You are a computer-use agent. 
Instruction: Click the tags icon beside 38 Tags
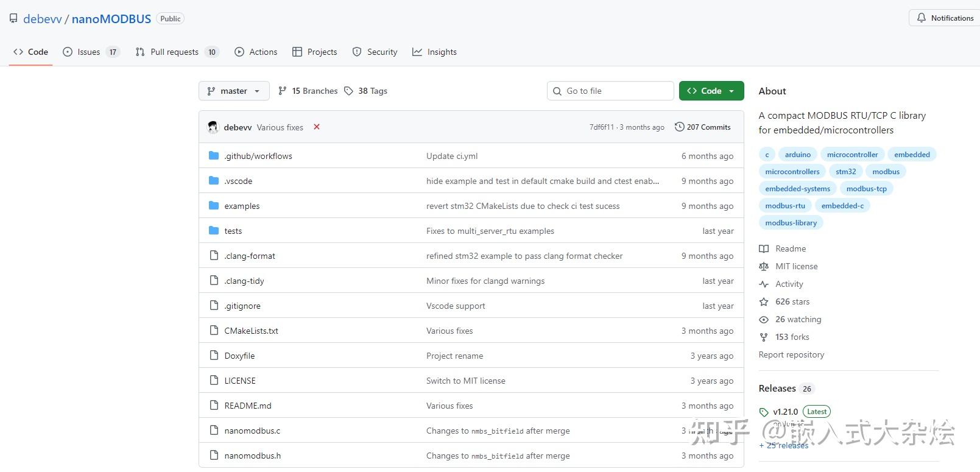tap(348, 91)
